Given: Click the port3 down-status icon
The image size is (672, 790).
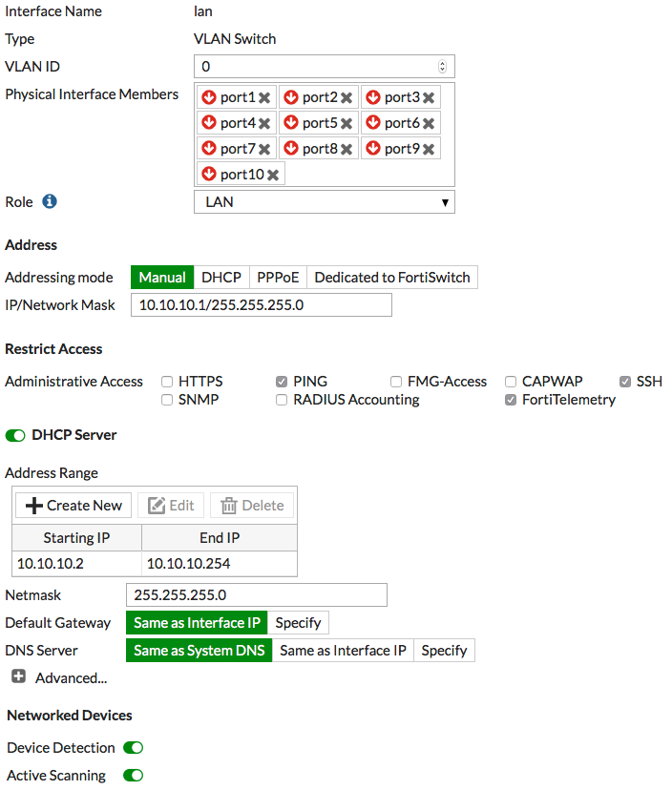Looking at the screenshot, I should click(373, 97).
